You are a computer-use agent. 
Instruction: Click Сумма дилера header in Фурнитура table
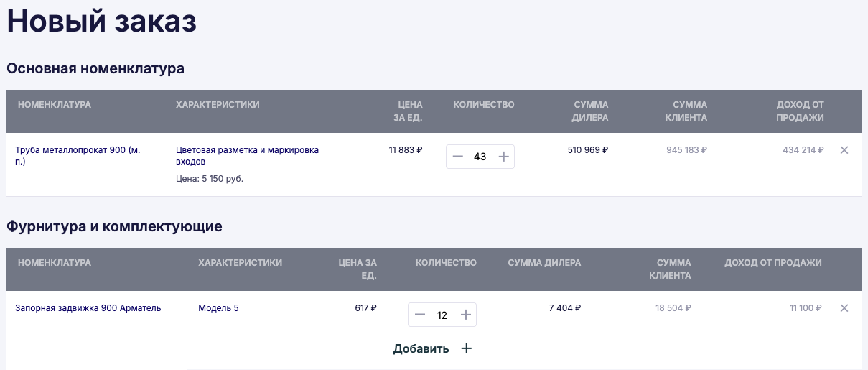[x=544, y=263]
